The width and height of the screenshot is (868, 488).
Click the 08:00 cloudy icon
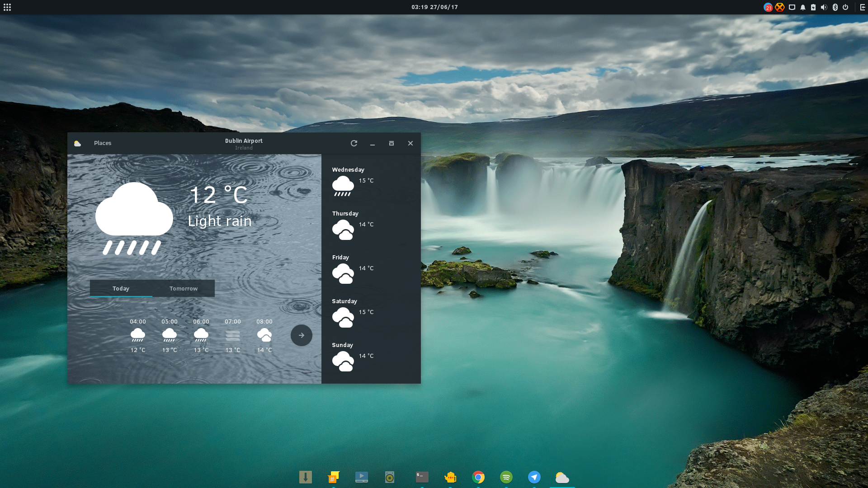click(264, 335)
